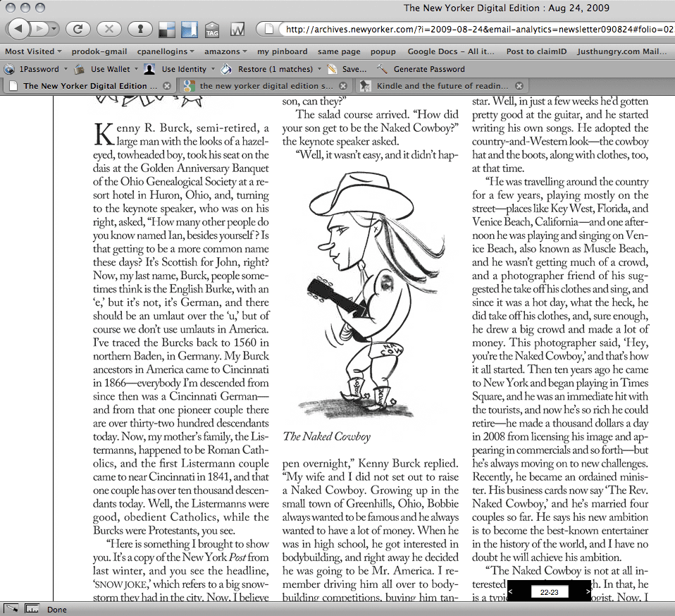Switch to The New Yorker Digital Edition tab
The image size is (675, 616).
(x=89, y=86)
